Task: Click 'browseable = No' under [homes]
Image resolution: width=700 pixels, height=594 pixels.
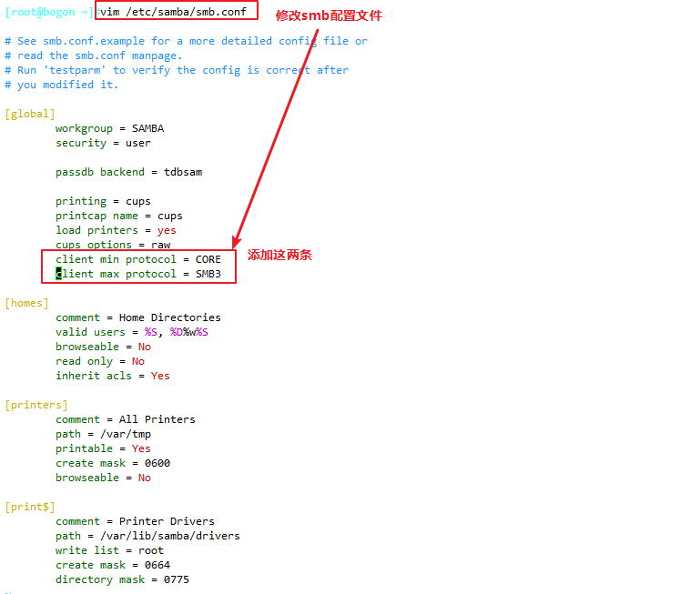Action: click(103, 347)
